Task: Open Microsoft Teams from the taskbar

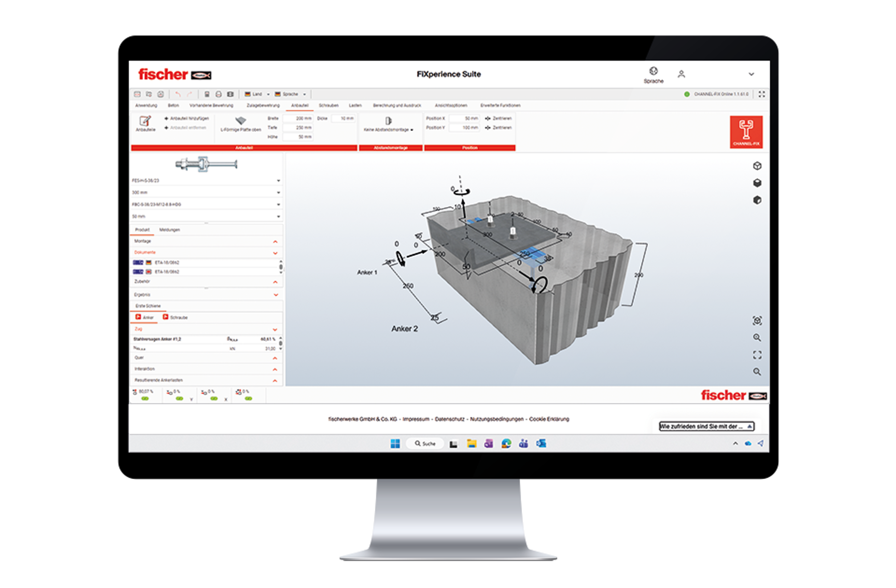Action: 524,444
